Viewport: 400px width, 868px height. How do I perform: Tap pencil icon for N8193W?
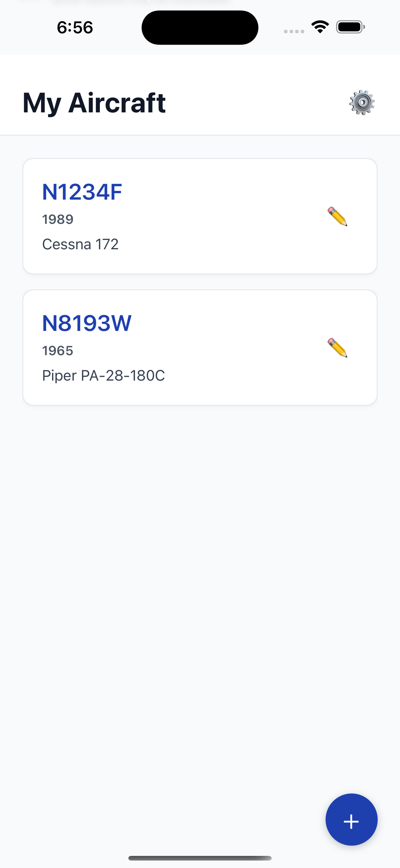[337, 348]
